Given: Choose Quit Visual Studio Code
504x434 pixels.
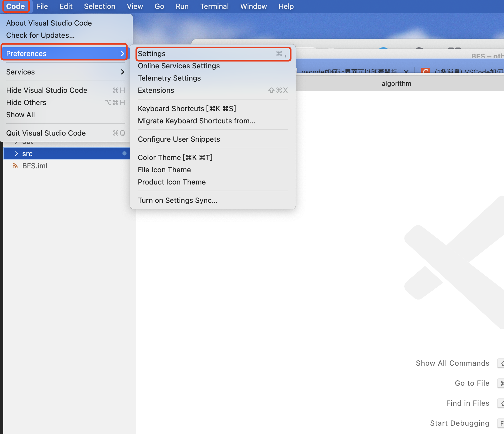Looking at the screenshot, I should click(66, 133).
